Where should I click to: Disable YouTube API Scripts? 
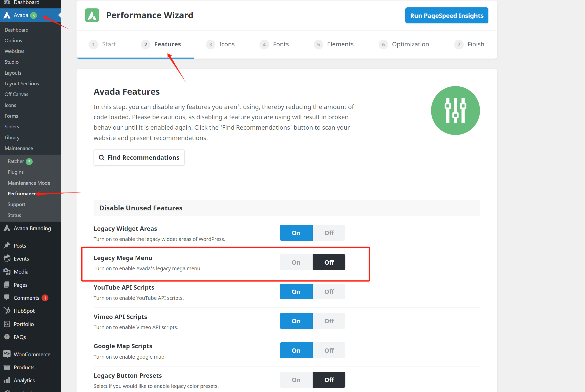329,292
